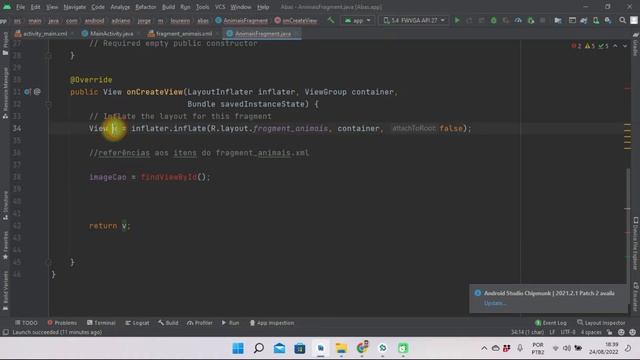Click the warnings count triangle indicator
This screenshot has height=360, width=640.
pyautogui.click(x=590, y=46)
